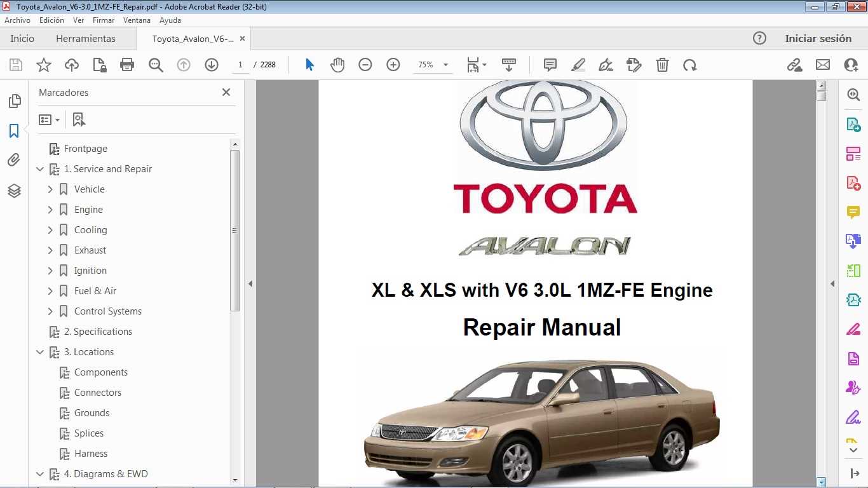Expand the Exhaust bookmark
Screen dimensions: 868x488
(x=50, y=250)
